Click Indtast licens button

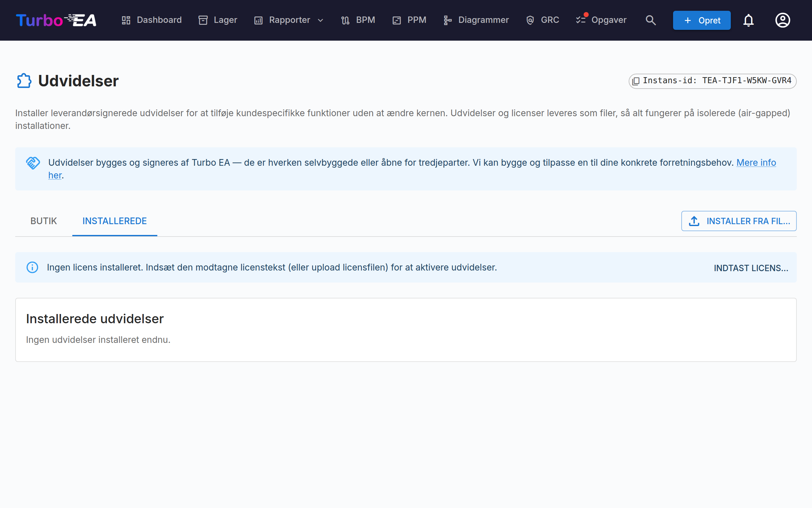pos(751,268)
